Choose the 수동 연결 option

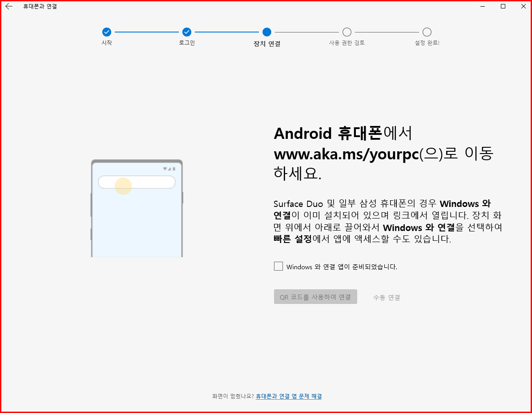pyautogui.click(x=387, y=297)
